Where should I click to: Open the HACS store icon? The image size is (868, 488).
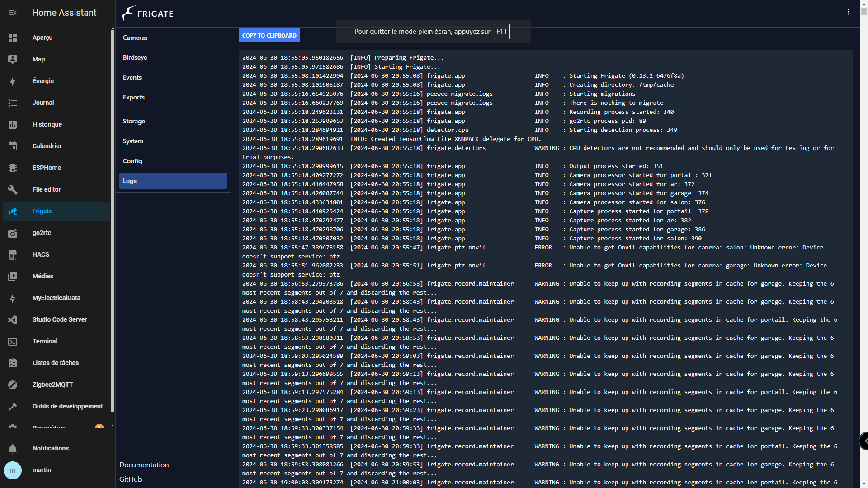[13, 255]
